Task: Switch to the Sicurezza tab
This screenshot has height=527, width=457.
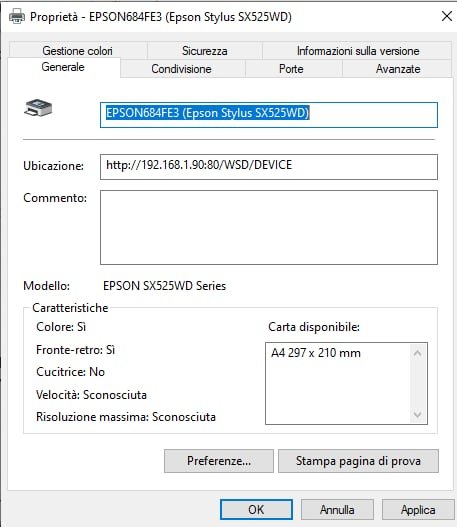Action: pyautogui.click(x=205, y=51)
